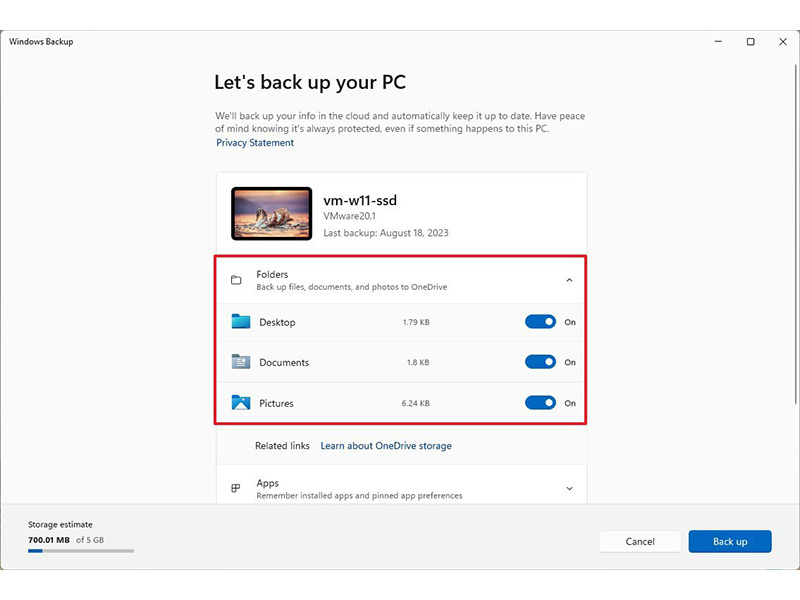Screen dimensions: 800x600
Task: Click the Pictures size 6.24 KB value
Action: pos(415,404)
